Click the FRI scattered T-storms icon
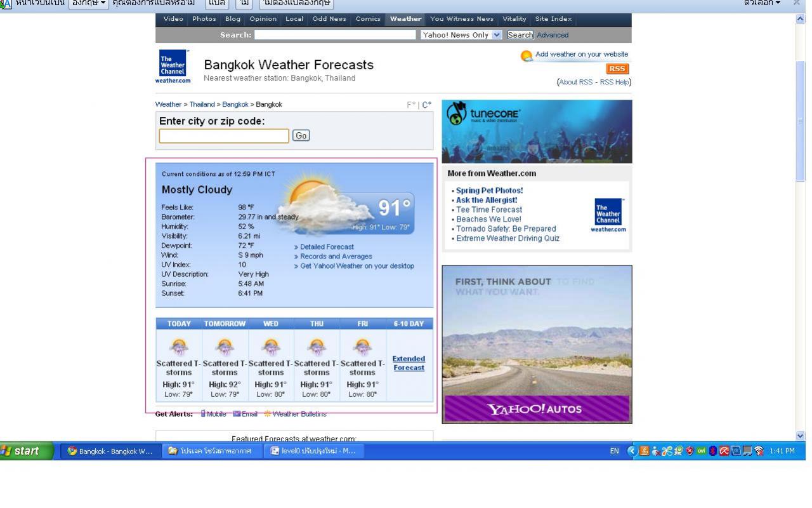This screenshot has height=508, width=812. pos(362,345)
